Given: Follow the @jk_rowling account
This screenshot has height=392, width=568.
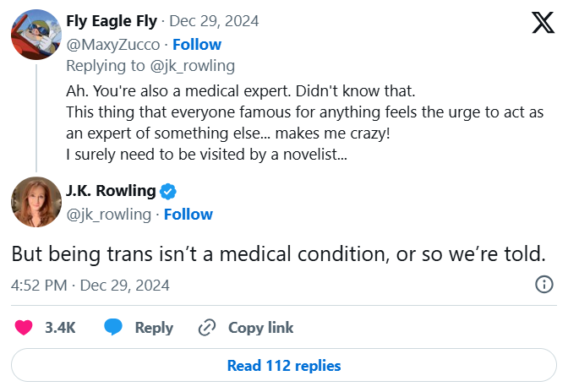Looking at the screenshot, I should (x=188, y=215).
